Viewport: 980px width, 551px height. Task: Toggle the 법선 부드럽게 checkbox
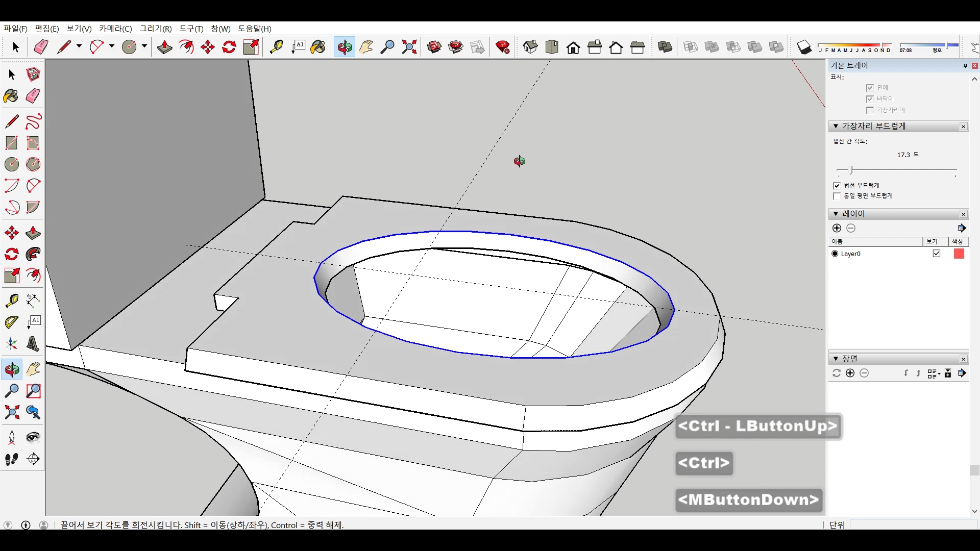pos(837,186)
